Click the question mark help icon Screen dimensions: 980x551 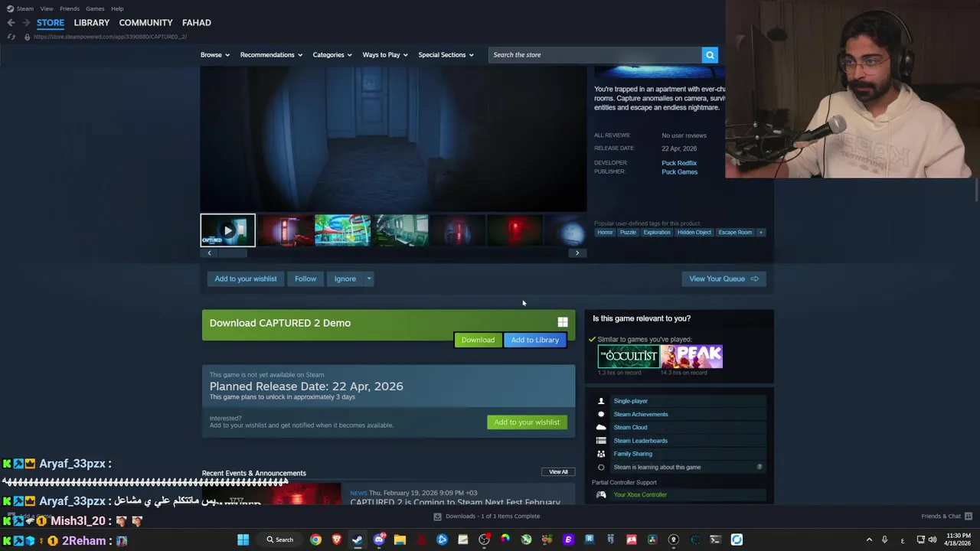click(x=759, y=467)
